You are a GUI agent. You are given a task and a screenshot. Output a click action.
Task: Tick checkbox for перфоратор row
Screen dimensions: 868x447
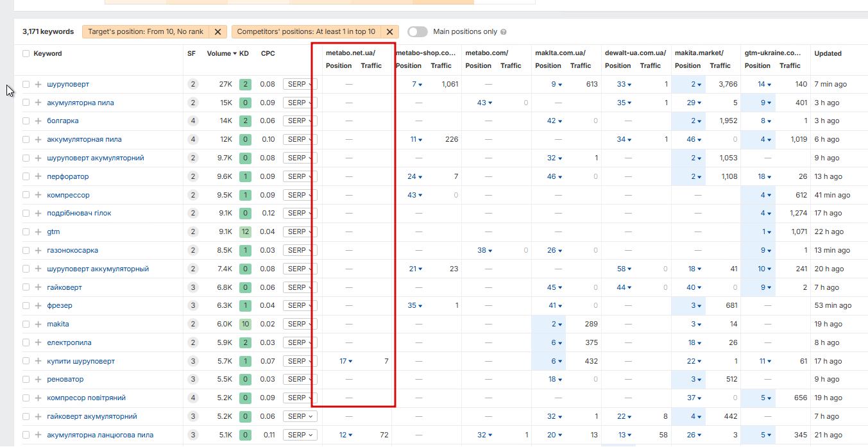26,176
